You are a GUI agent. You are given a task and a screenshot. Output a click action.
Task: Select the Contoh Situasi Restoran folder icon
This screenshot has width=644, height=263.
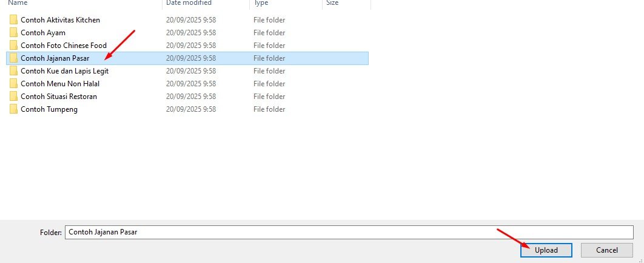[13, 97]
